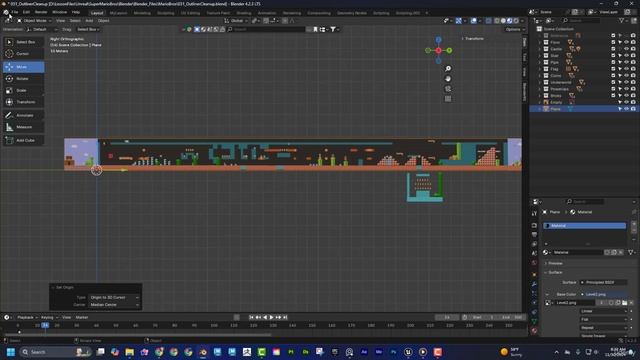
Task: Select the Material slot in list
Action: pyautogui.click(x=584, y=226)
